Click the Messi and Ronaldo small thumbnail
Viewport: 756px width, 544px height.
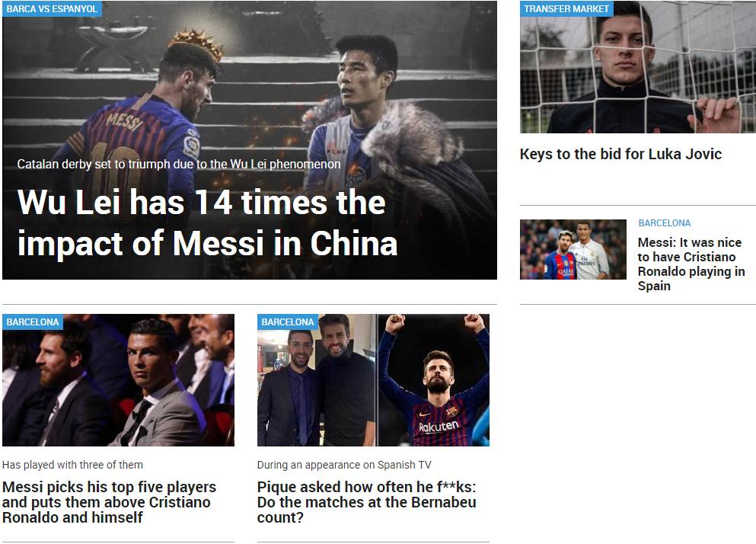573,250
